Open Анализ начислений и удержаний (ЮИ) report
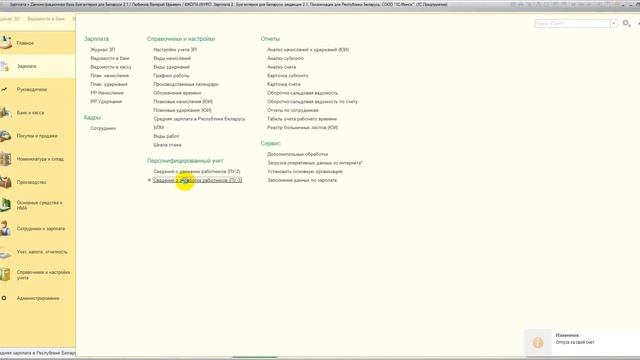The image size is (640, 360). pos(308,49)
